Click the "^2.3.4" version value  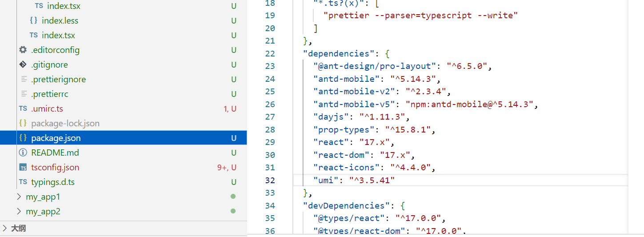click(426, 92)
